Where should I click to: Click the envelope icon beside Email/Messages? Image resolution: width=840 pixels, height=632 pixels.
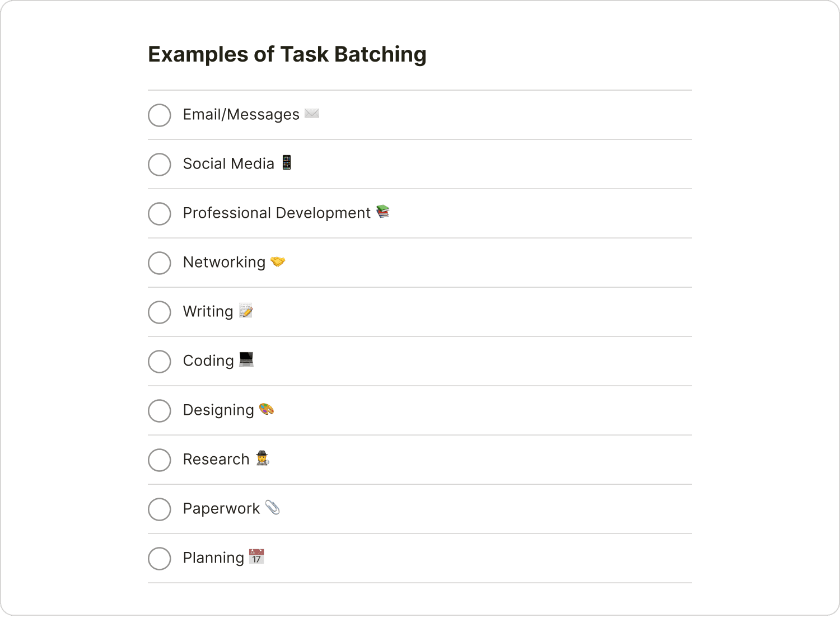pyautogui.click(x=311, y=114)
